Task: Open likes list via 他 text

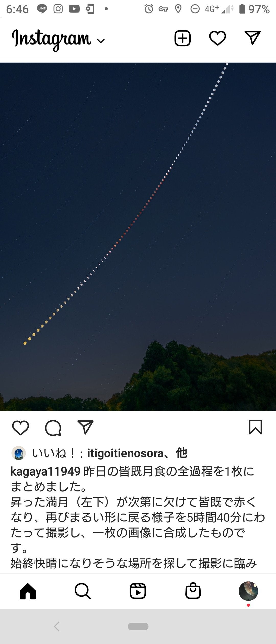Action: [x=181, y=453]
